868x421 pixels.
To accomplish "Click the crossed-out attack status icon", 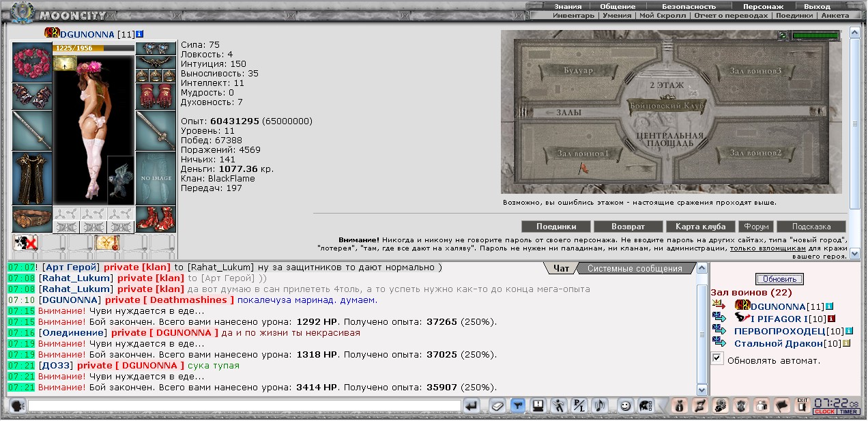I will [25, 242].
